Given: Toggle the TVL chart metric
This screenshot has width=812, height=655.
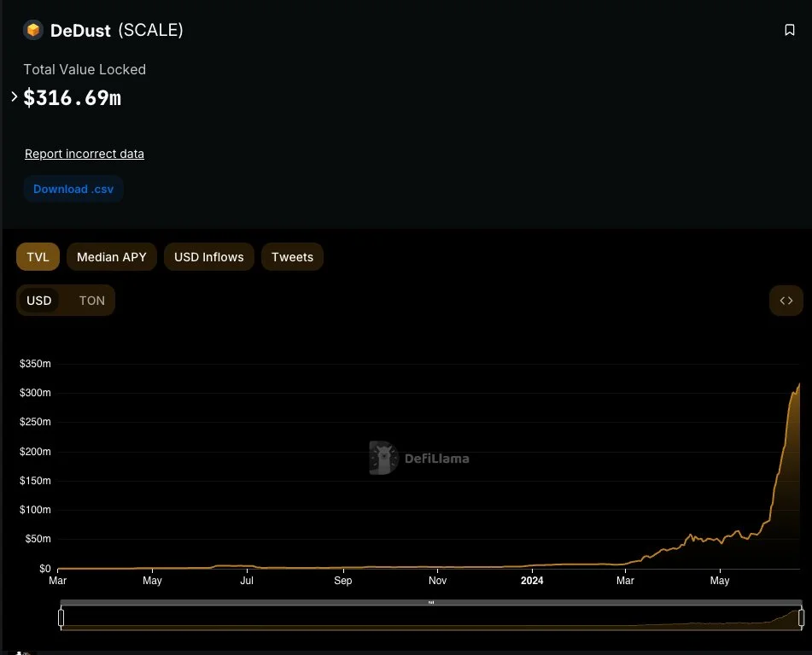Looking at the screenshot, I should click(38, 257).
